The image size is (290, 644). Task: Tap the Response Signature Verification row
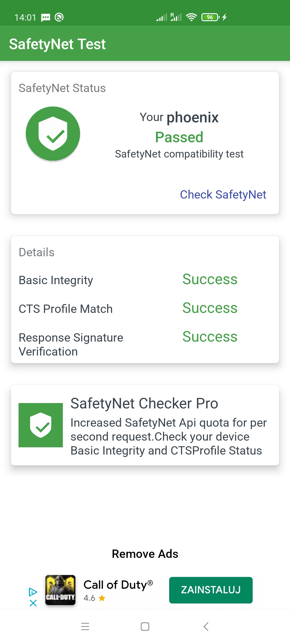[x=145, y=344]
